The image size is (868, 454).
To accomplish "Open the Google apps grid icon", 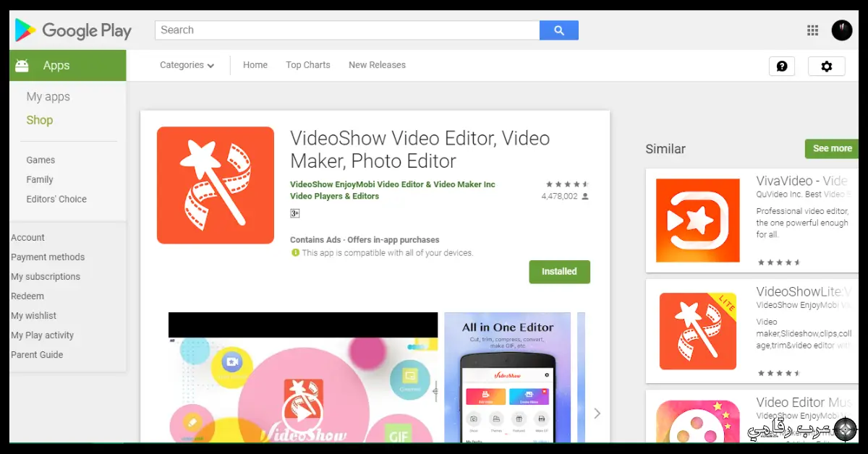I will tap(812, 30).
